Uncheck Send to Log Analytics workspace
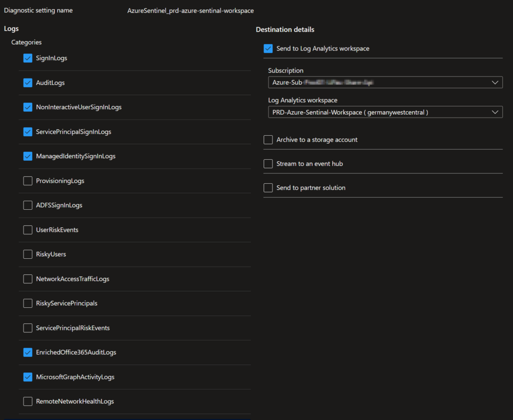 coord(269,49)
